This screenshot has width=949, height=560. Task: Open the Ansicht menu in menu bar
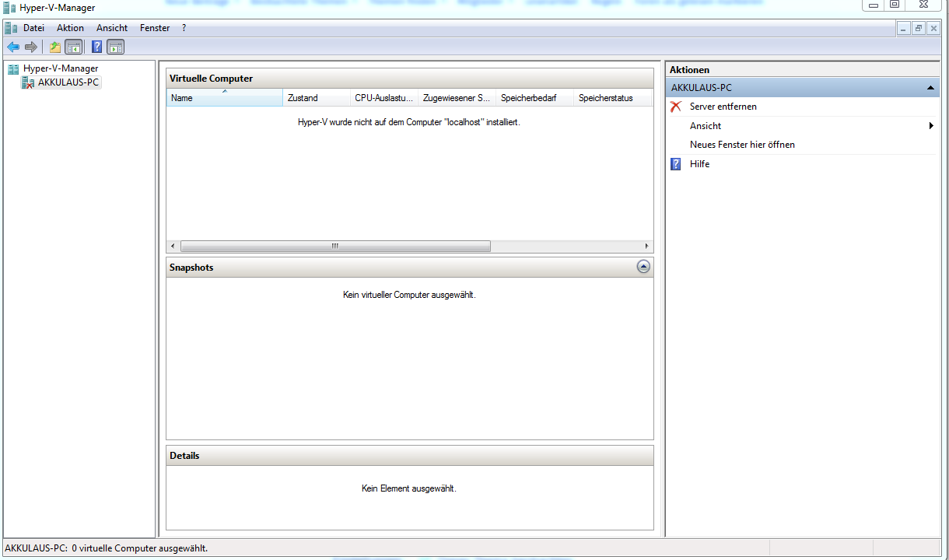pyautogui.click(x=112, y=28)
